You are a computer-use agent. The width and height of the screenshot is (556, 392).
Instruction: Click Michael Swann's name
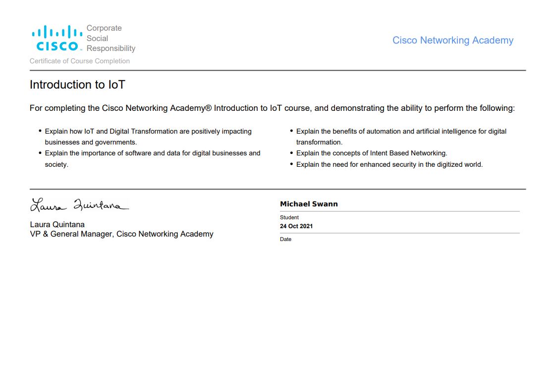309,203
